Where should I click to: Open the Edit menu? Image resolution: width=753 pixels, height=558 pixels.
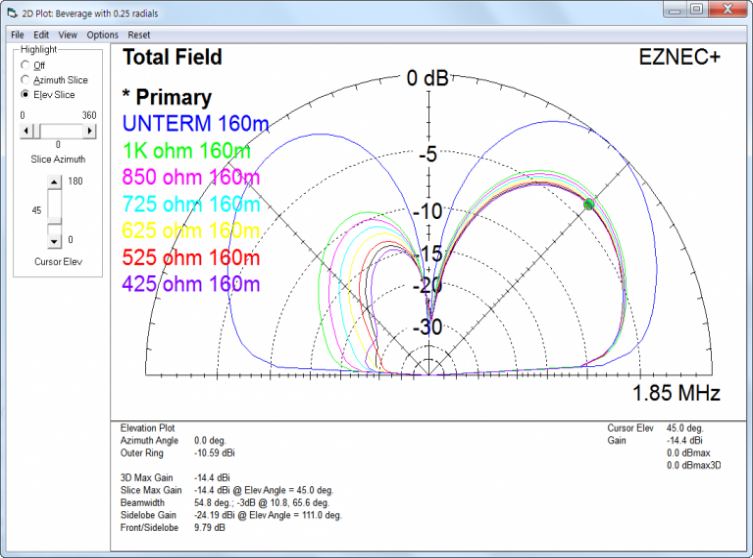(x=41, y=34)
